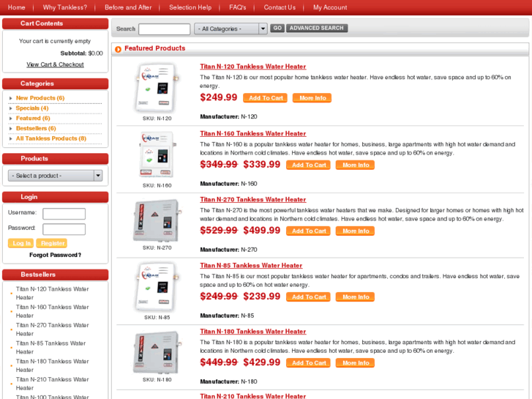This screenshot has height=399, width=532.
Task: View More Info for Titan N-120
Action: point(312,98)
